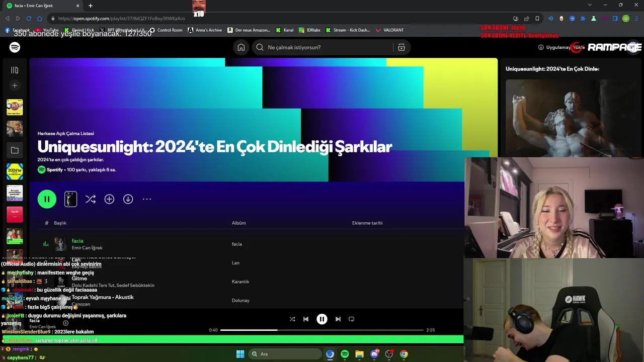The image size is (644, 362).
Task: Open Chrome home page button
Action: pyautogui.click(x=40, y=19)
